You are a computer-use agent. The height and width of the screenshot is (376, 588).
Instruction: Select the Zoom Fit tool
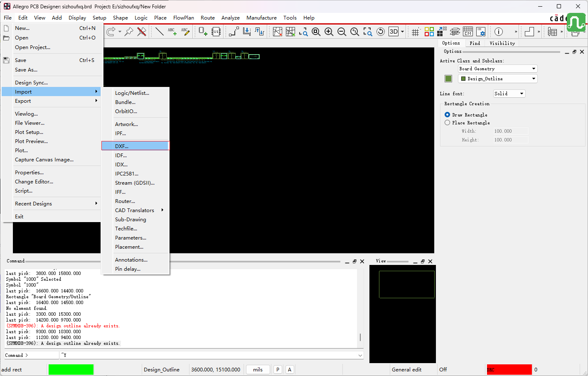pos(316,32)
